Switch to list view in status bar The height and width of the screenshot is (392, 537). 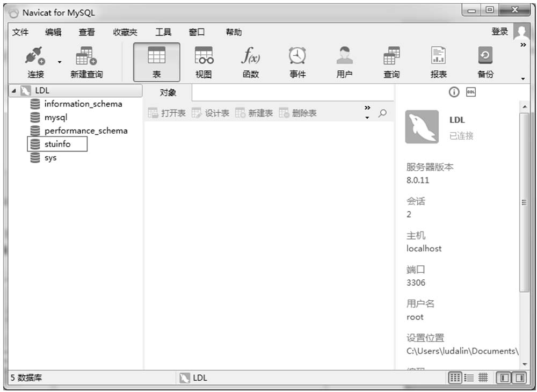point(469,378)
